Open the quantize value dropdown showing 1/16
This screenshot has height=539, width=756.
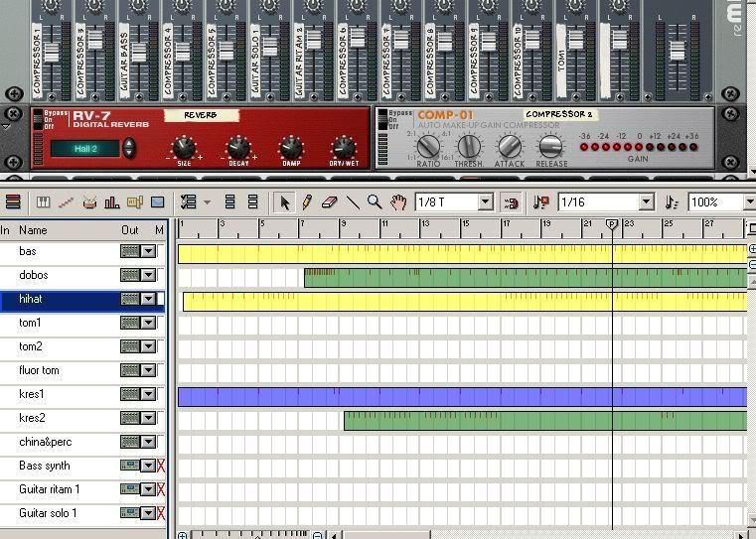click(x=647, y=202)
